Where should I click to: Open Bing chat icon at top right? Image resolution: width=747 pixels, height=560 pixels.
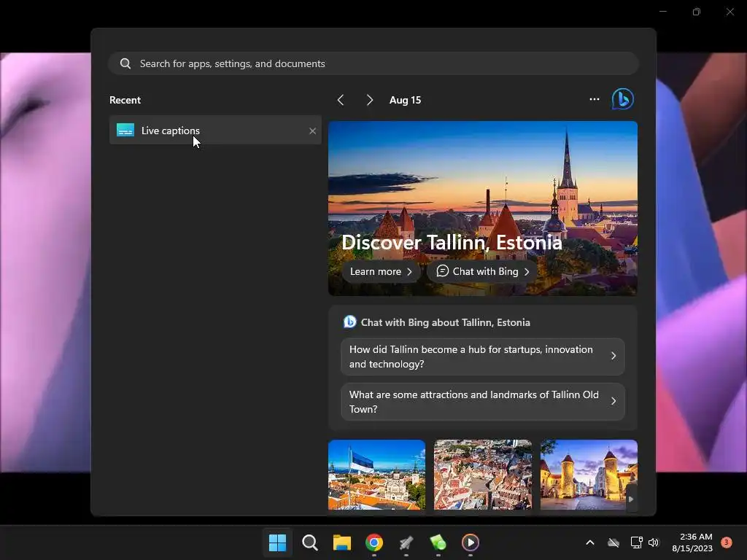pos(622,99)
